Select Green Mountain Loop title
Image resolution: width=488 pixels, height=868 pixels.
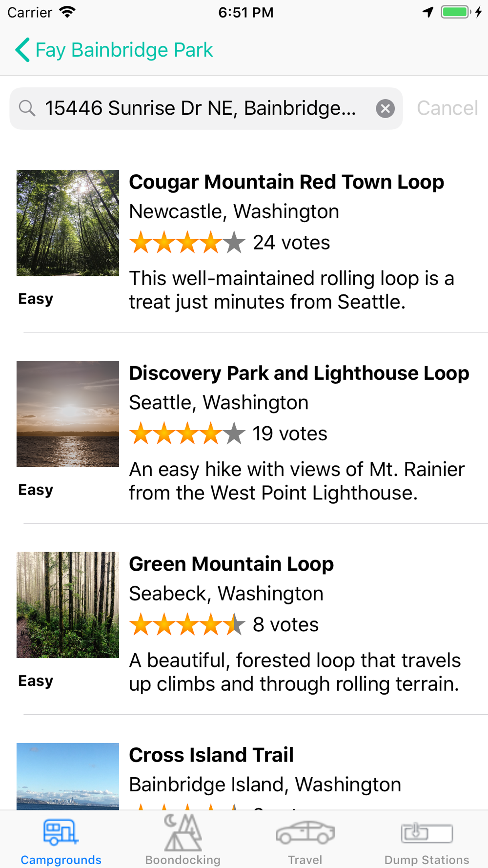[x=231, y=564]
